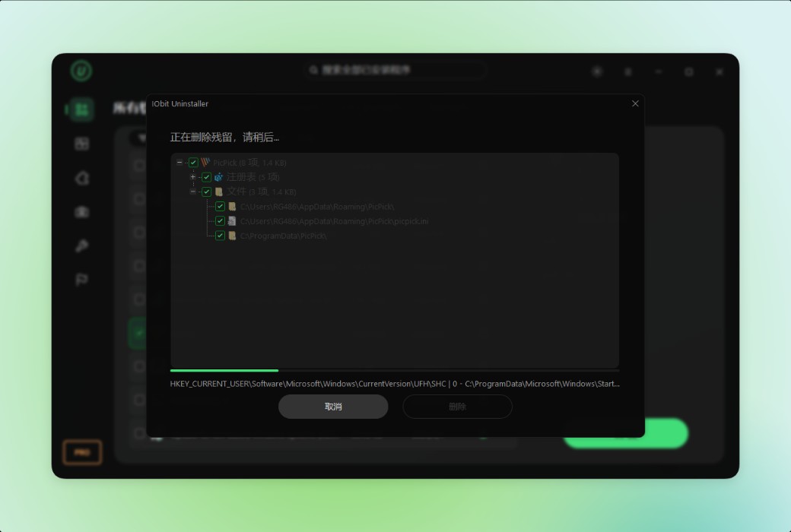Click the Cancel (取消) button
The height and width of the screenshot is (532, 791).
pyautogui.click(x=333, y=407)
